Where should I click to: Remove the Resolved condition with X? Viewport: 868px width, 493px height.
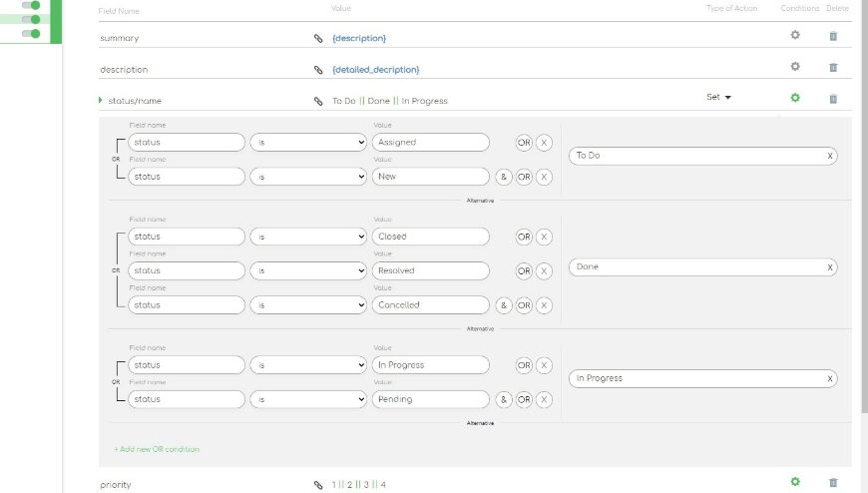[544, 270]
